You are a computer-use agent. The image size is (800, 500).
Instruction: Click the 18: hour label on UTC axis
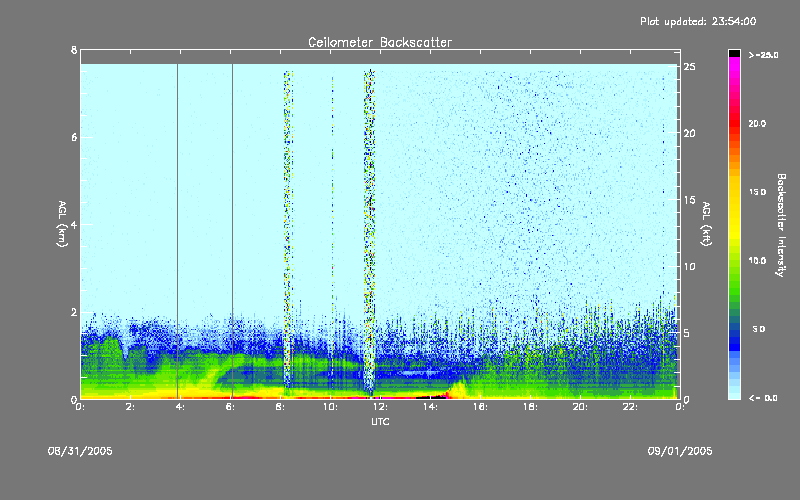(531, 407)
